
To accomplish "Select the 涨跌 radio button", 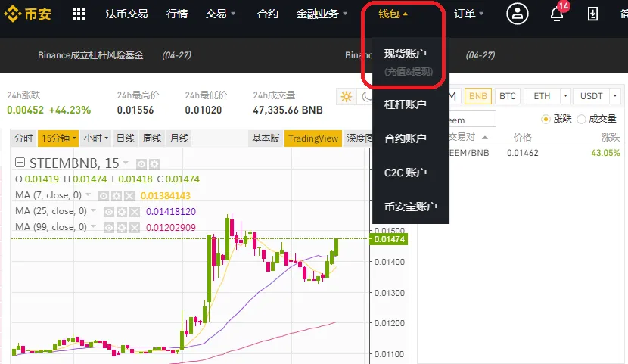I will (545, 119).
